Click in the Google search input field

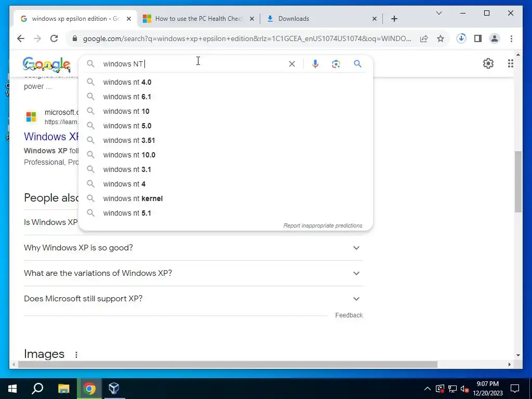193,64
